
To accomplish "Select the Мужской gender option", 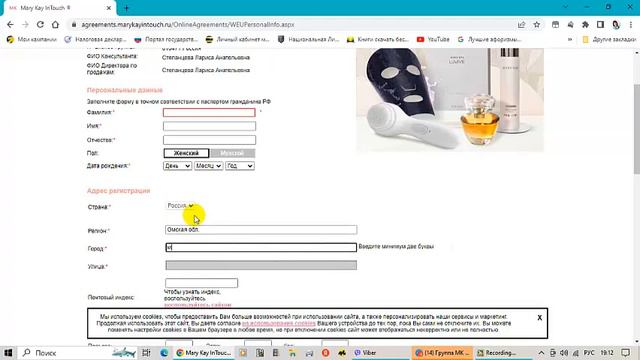I will tap(232, 153).
